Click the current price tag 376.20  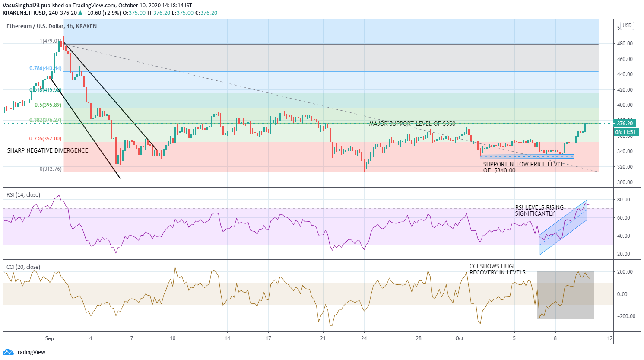click(x=625, y=124)
